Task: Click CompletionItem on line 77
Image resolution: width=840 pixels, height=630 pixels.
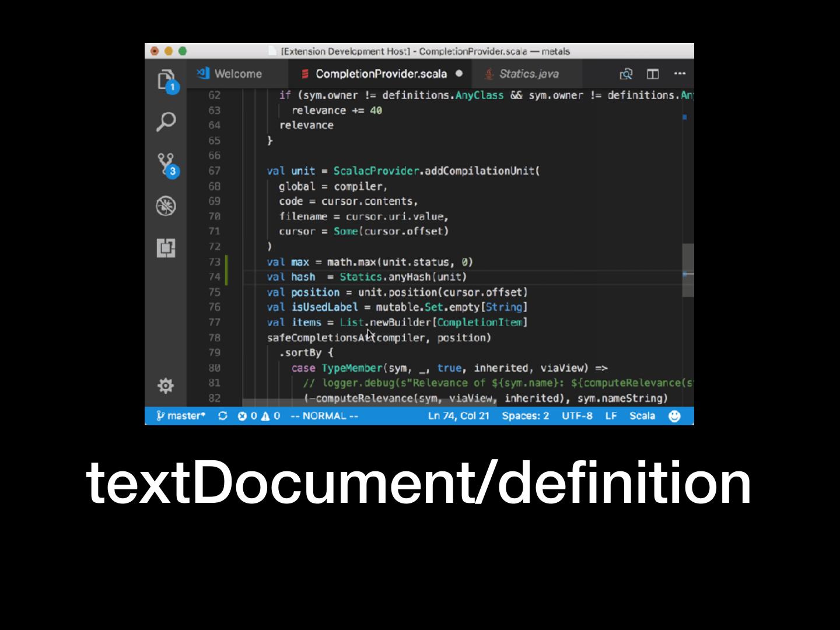Action: pyautogui.click(x=480, y=323)
